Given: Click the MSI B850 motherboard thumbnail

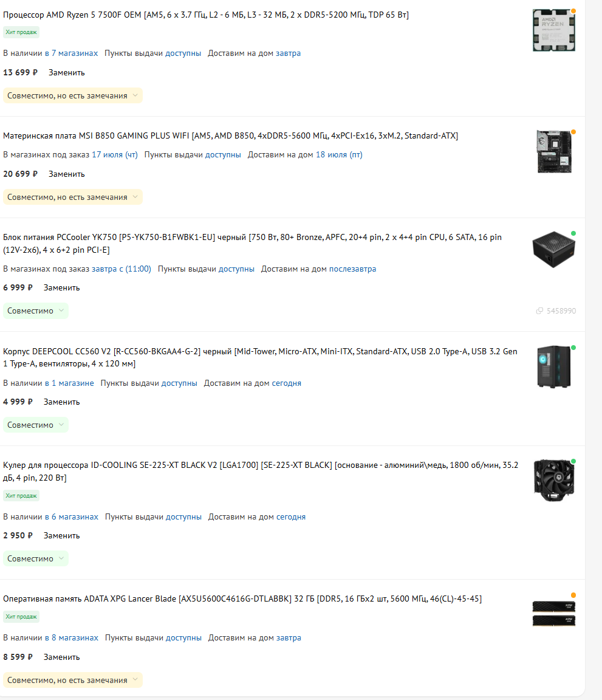Looking at the screenshot, I should tap(554, 152).
